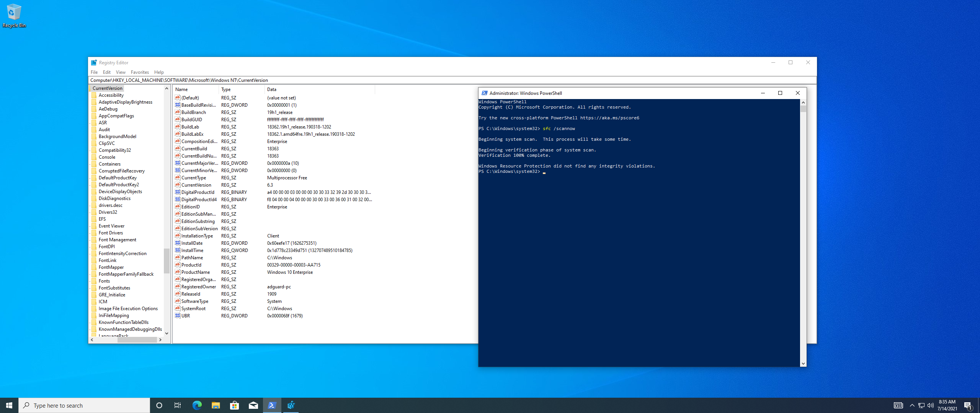Select the UBR DWORD value icon
This screenshot has width=980, height=413.
(178, 316)
